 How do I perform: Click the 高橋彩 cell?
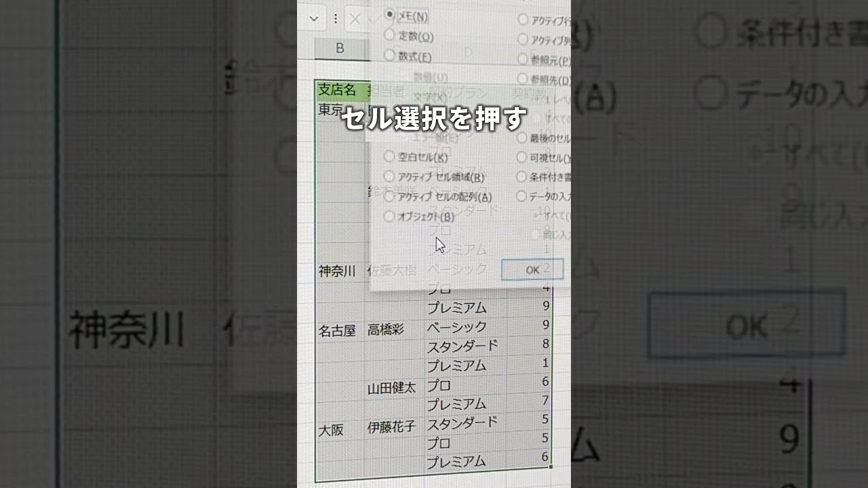tap(395, 329)
